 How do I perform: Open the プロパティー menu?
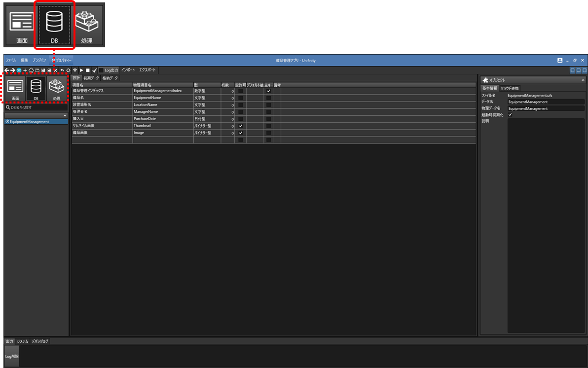pyautogui.click(x=62, y=60)
